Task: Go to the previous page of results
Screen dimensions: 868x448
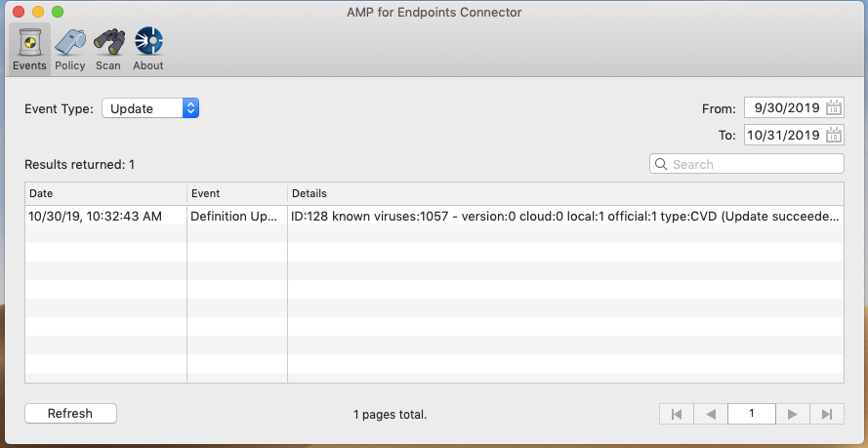Action: click(711, 414)
